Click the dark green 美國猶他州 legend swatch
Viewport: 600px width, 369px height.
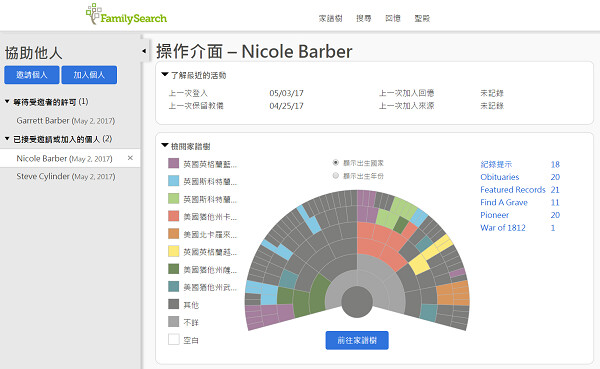click(x=174, y=269)
